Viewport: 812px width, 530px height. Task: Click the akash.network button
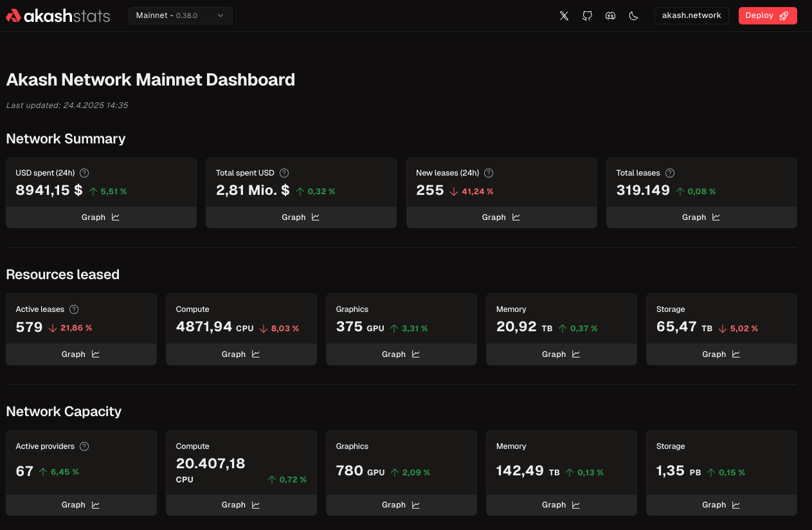(x=691, y=15)
